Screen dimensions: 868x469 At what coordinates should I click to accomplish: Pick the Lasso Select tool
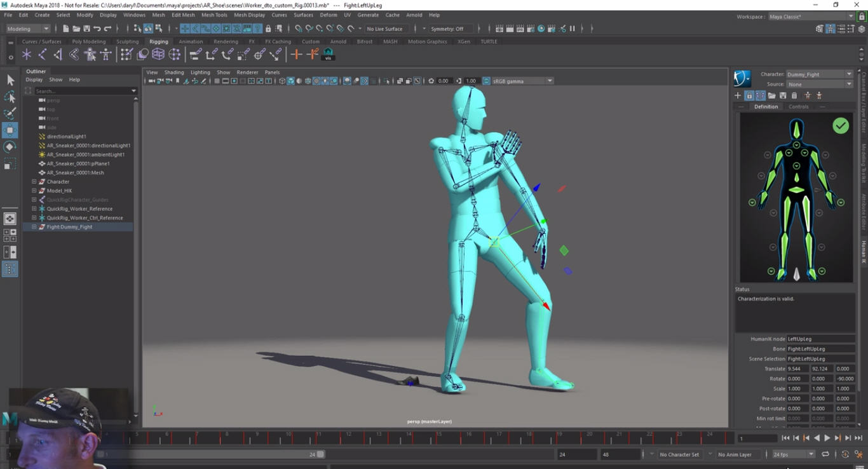[10, 97]
